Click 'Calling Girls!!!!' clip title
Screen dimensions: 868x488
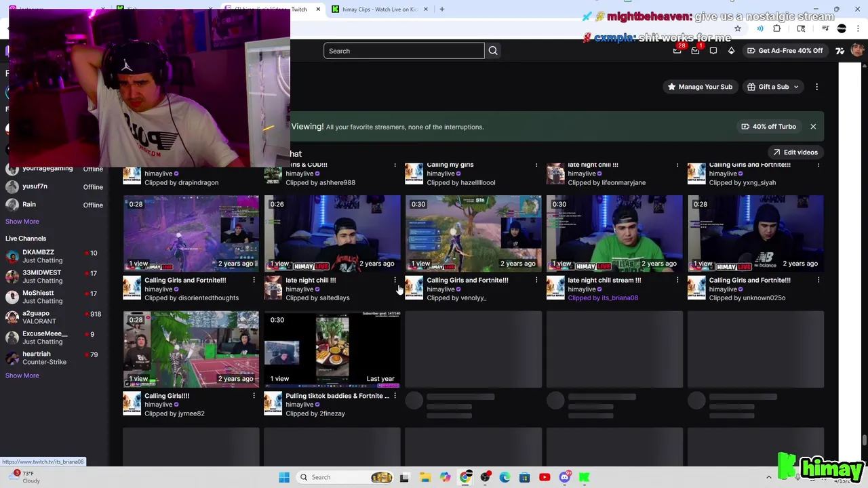point(167,396)
